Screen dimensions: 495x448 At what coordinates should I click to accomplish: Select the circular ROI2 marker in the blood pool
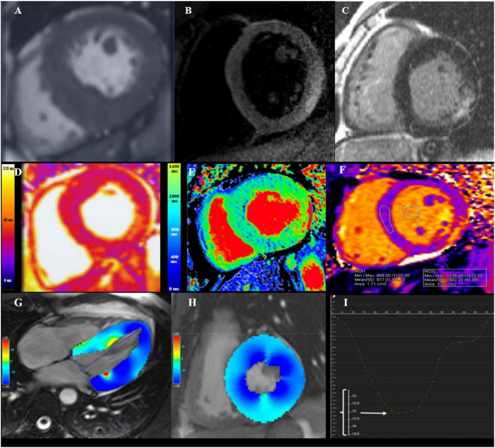pyautogui.click(x=411, y=213)
